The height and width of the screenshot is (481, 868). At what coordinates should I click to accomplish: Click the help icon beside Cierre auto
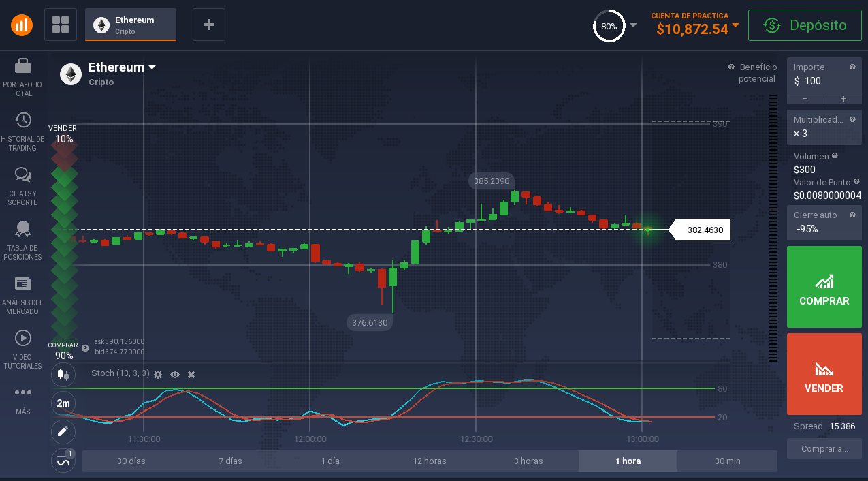pos(852,215)
